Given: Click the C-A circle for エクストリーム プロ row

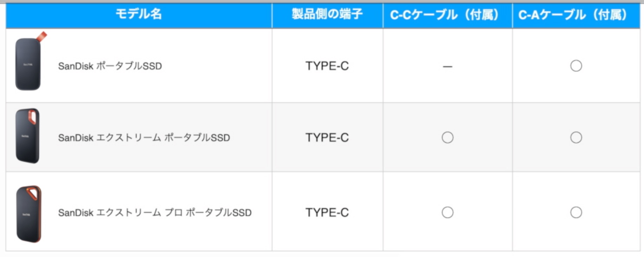Looking at the screenshot, I should coord(576,212).
